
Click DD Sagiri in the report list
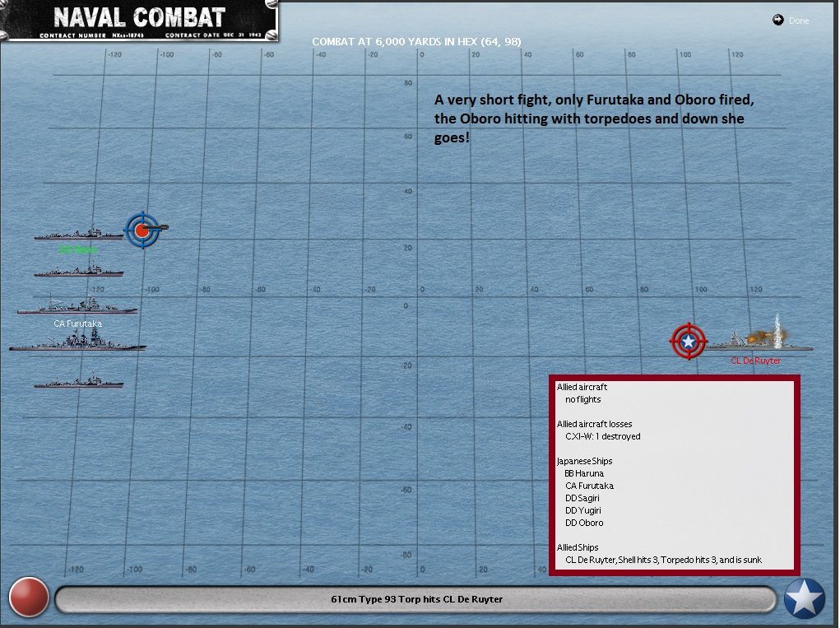(x=582, y=498)
